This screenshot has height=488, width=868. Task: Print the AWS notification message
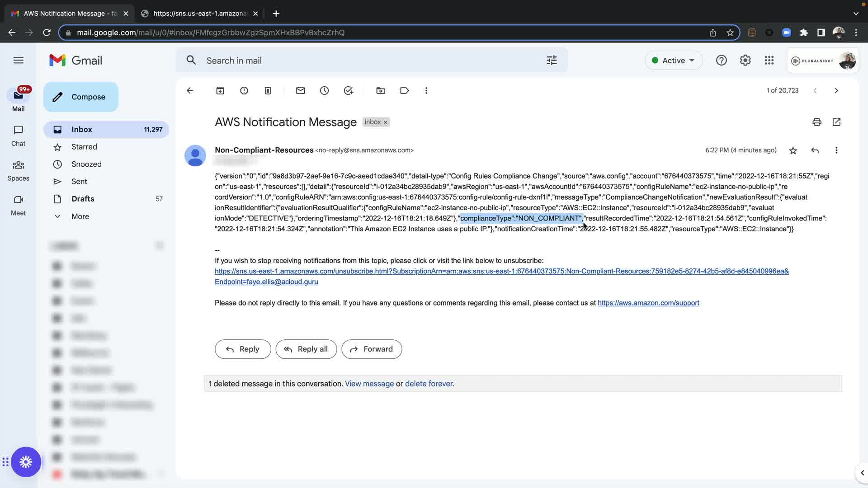[x=816, y=122]
